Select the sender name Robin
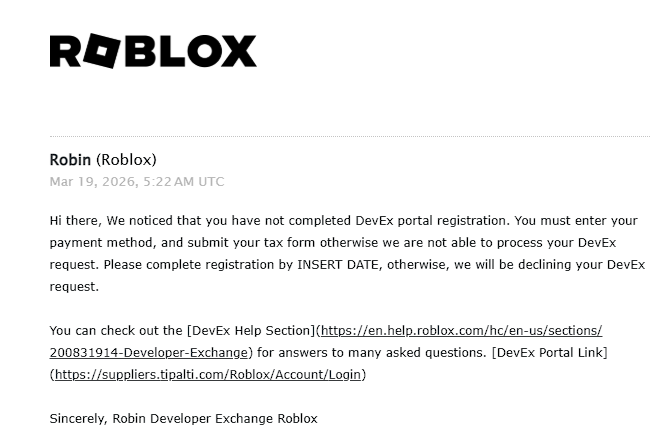657x447 pixels. pyautogui.click(x=70, y=160)
